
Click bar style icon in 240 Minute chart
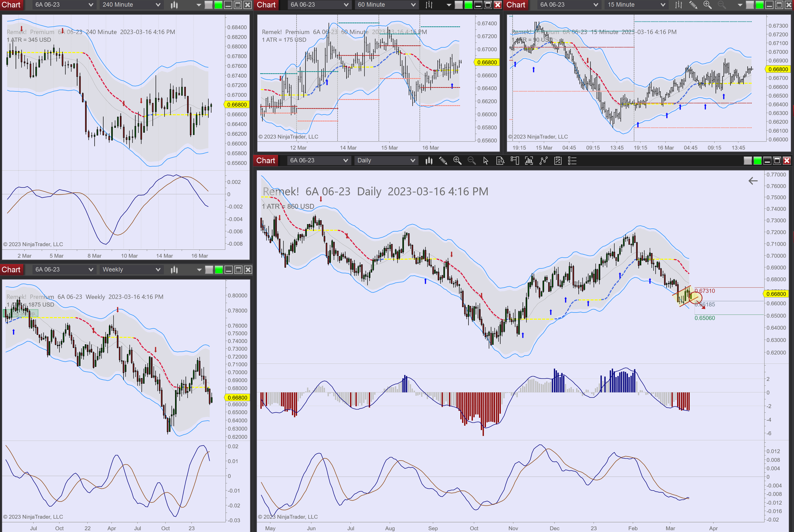pos(174,5)
